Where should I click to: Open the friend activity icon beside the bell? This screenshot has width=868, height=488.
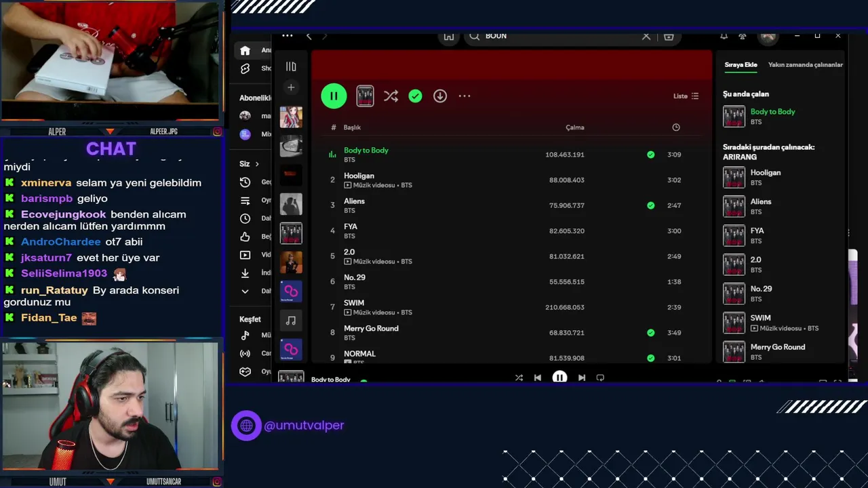tap(743, 36)
